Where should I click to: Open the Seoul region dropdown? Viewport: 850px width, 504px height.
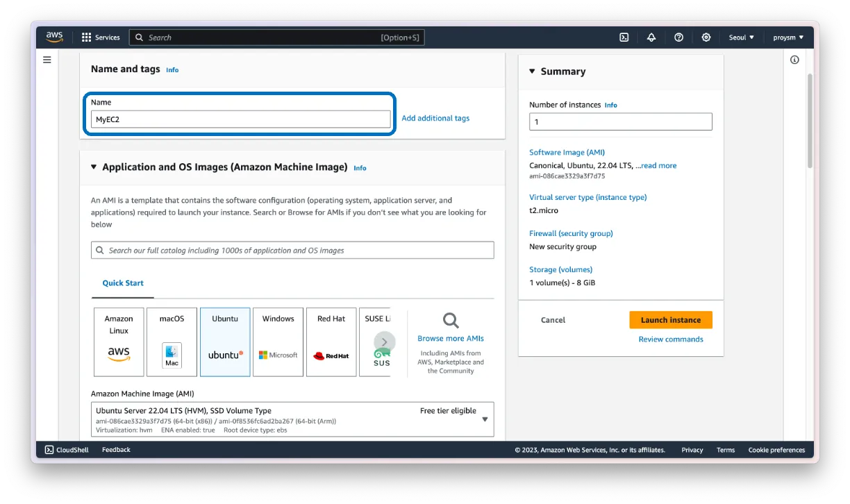click(x=742, y=37)
